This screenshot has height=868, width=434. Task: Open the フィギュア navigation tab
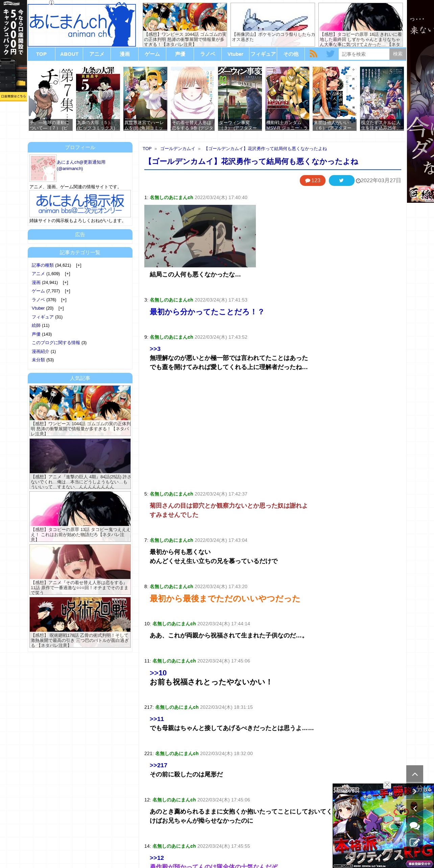pyautogui.click(x=263, y=54)
